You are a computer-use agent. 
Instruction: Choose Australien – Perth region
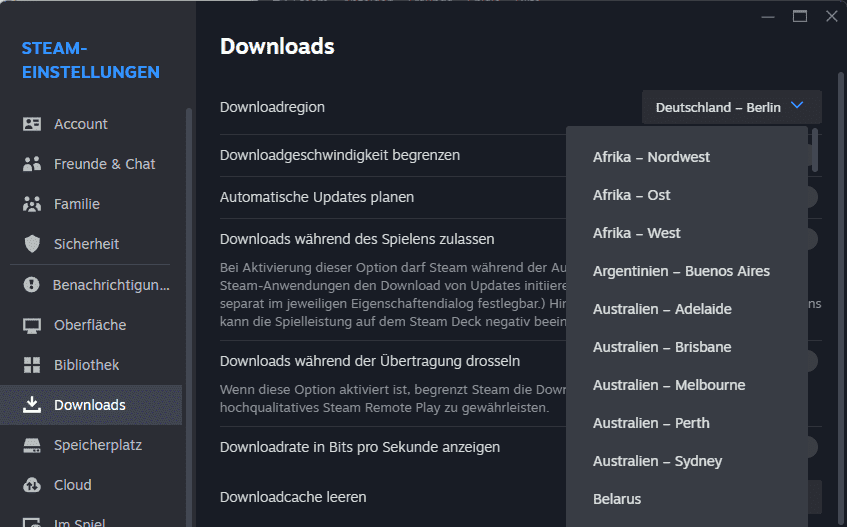click(x=687, y=423)
